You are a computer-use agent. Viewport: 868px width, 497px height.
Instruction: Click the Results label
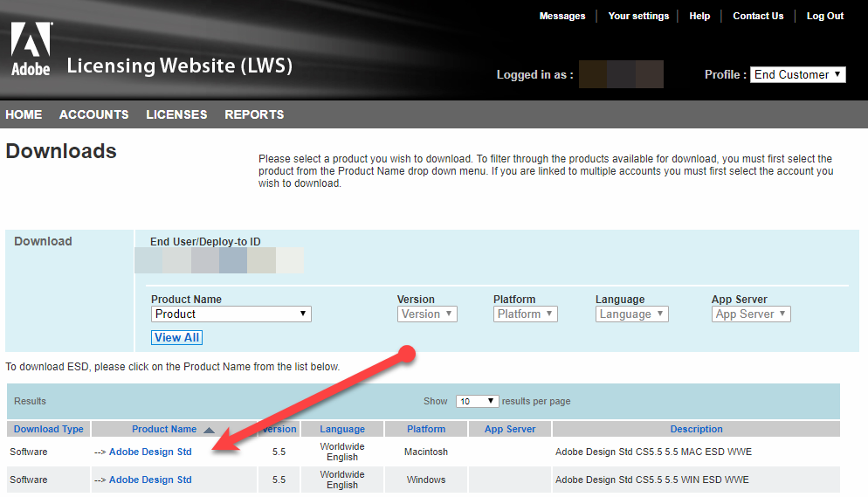(30, 401)
